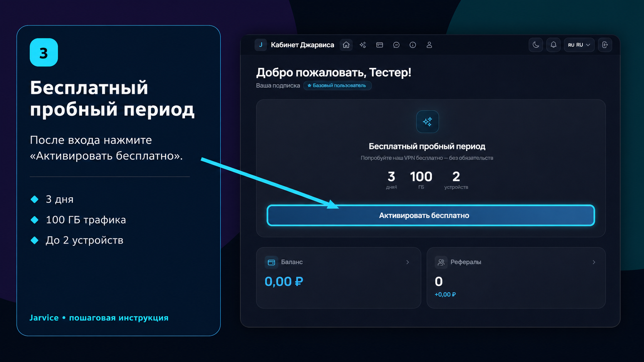Click the balance value 0,00 ₽
The height and width of the screenshot is (362, 644).
(284, 282)
